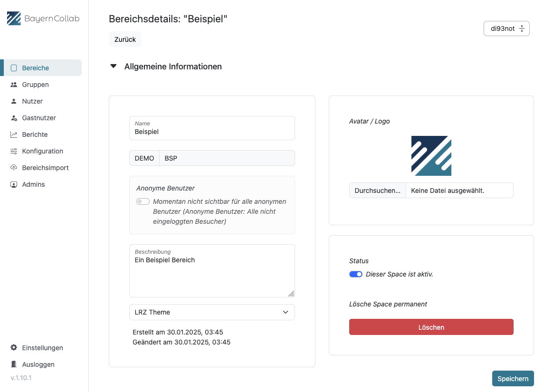Enable anonymous users visibility toggle
The width and height of the screenshot is (544, 392).
[143, 201]
